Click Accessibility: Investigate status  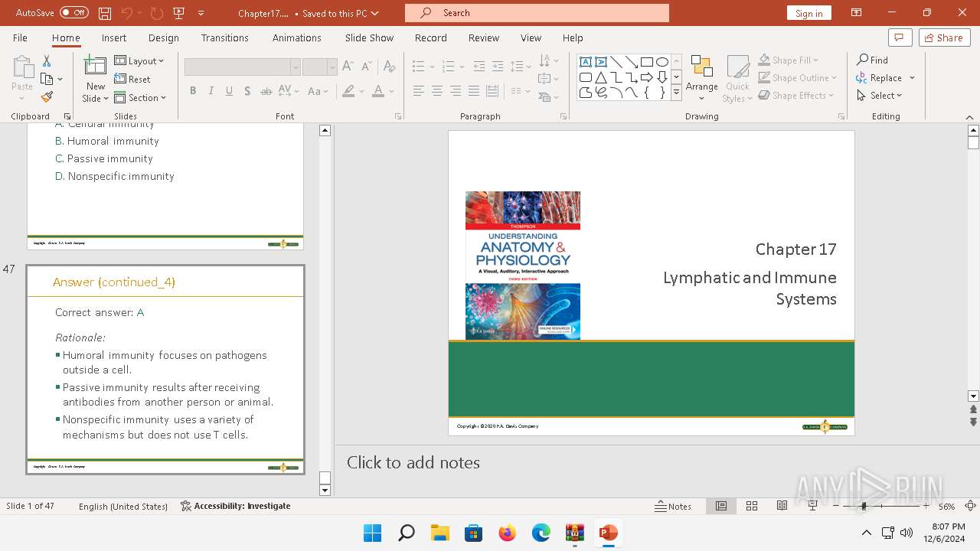236,506
